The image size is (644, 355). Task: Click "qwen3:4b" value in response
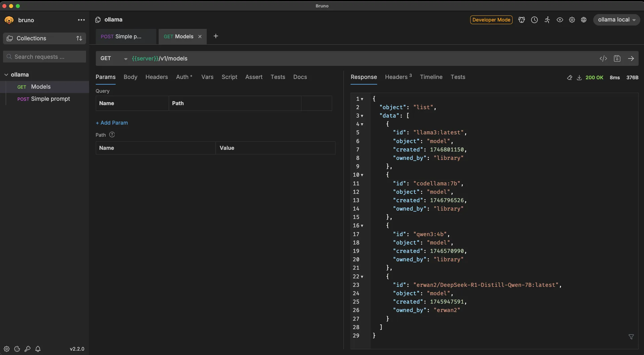[430, 234]
